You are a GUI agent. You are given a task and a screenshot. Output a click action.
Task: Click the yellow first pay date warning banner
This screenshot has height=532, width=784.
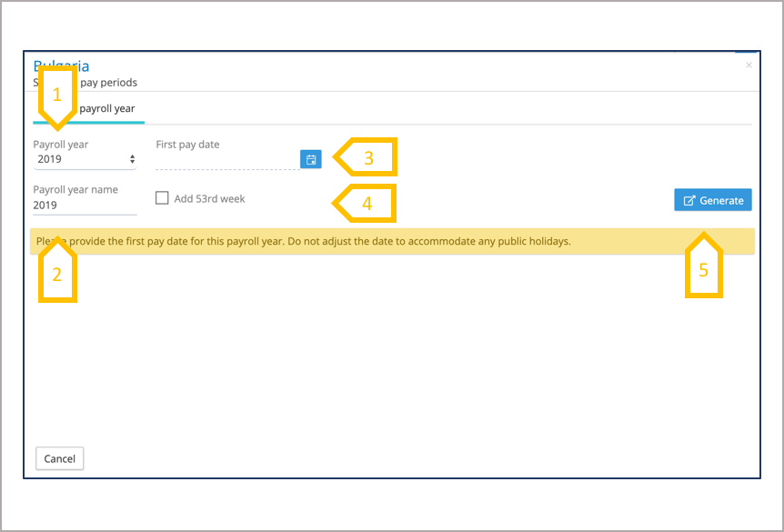coord(391,242)
